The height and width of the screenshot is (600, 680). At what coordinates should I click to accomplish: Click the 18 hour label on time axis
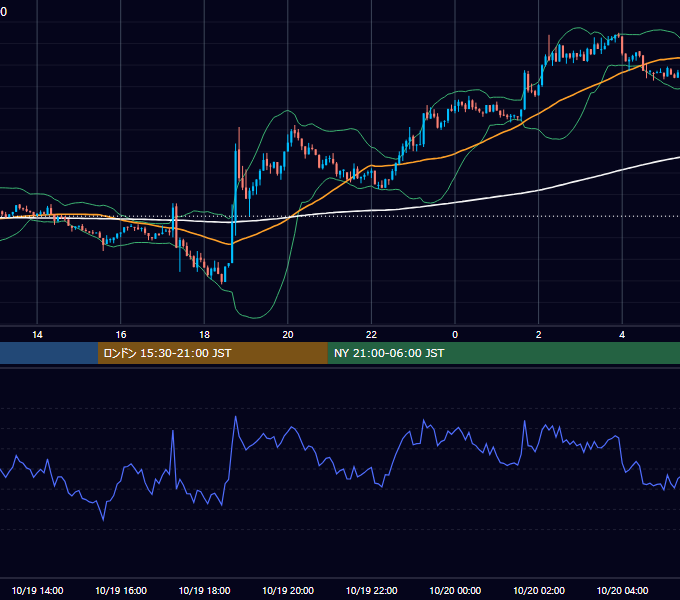point(204,335)
